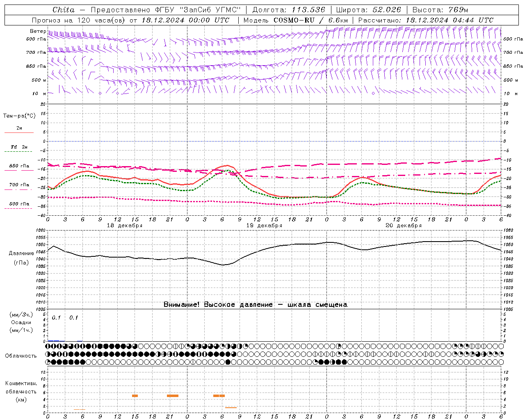Click the "18 декабря" date label
Screen dimensions: 525x420
(125, 226)
